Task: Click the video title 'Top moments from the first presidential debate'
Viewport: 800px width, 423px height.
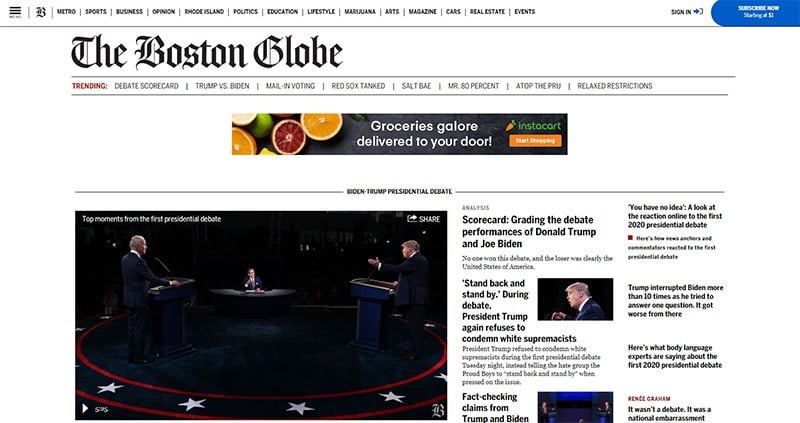Action: [x=152, y=219]
